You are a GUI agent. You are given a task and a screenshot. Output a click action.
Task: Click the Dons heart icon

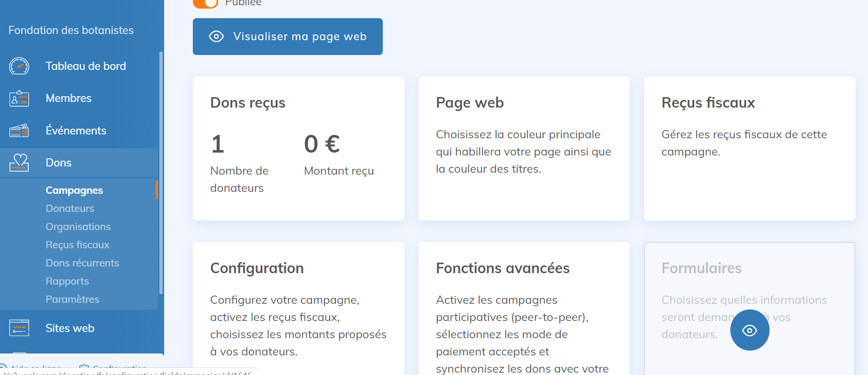click(19, 163)
